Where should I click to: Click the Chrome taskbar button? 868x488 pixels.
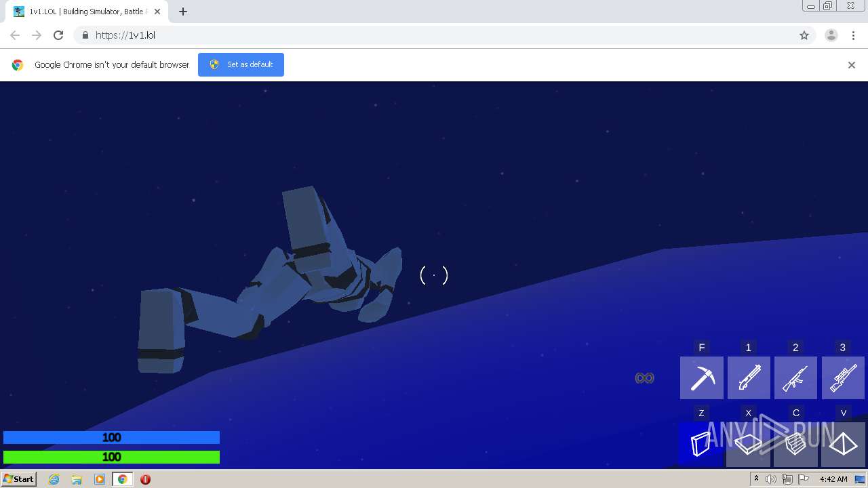coord(122,479)
